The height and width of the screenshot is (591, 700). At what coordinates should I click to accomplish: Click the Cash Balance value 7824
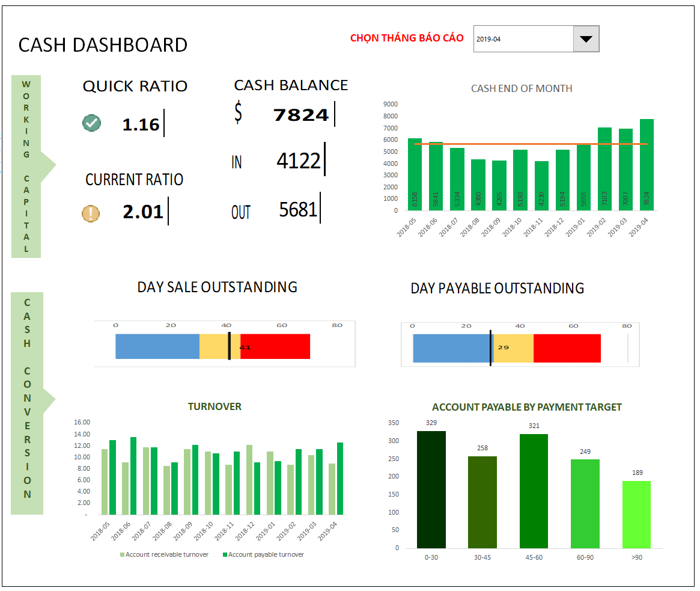click(301, 115)
